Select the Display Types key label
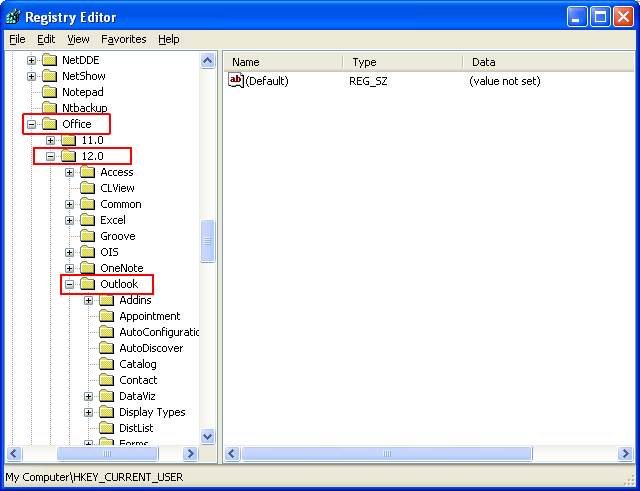Viewport: 640px width, 491px height. coord(152,412)
